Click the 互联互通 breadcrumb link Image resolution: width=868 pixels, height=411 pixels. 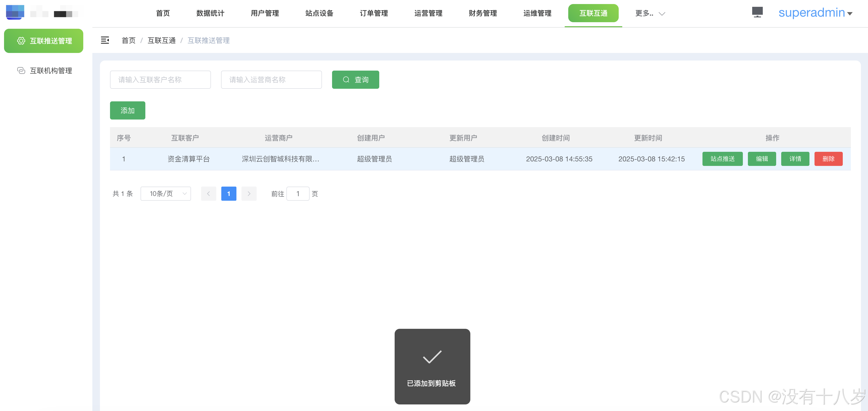(x=161, y=40)
